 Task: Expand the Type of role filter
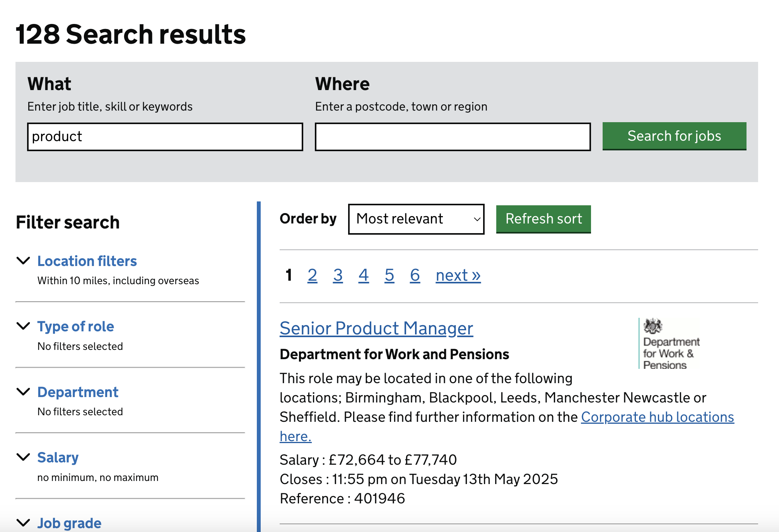pyautogui.click(x=76, y=327)
